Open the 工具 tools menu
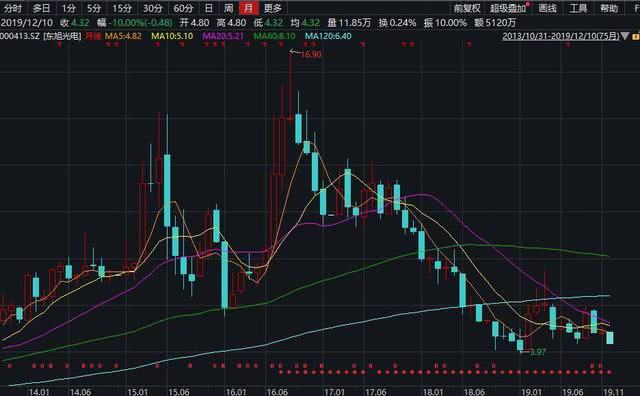640x396 pixels. [x=578, y=8]
